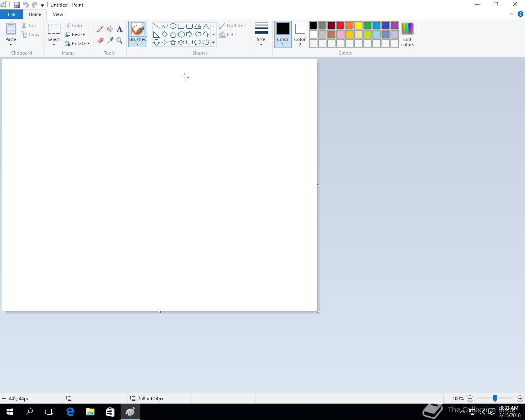Viewport: 525px width, 420px height.
Task: Choose the Rounded rectangle shape
Action: click(189, 26)
